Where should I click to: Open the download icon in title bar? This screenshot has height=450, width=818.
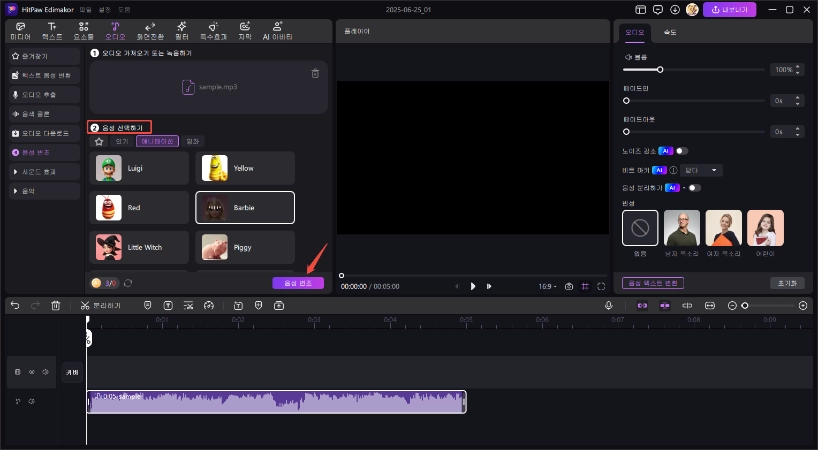click(x=675, y=9)
